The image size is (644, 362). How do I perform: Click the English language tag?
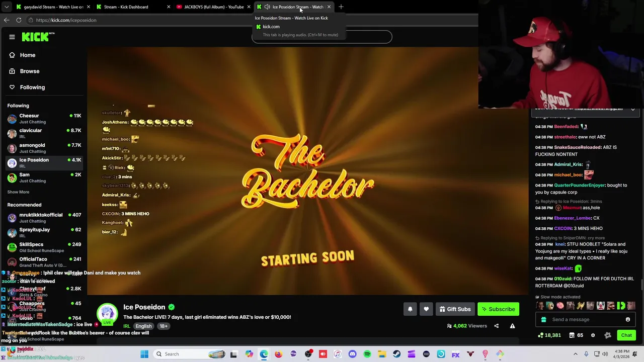coord(143,326)
